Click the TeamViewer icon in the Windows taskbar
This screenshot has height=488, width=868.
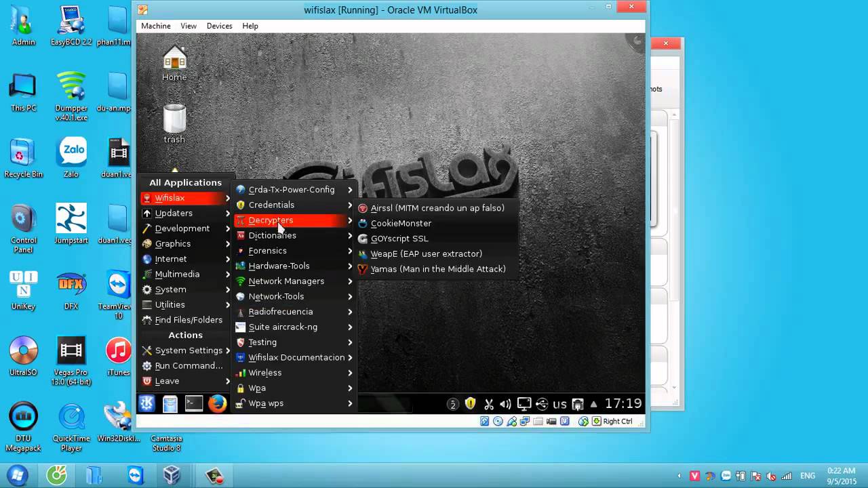136,475
